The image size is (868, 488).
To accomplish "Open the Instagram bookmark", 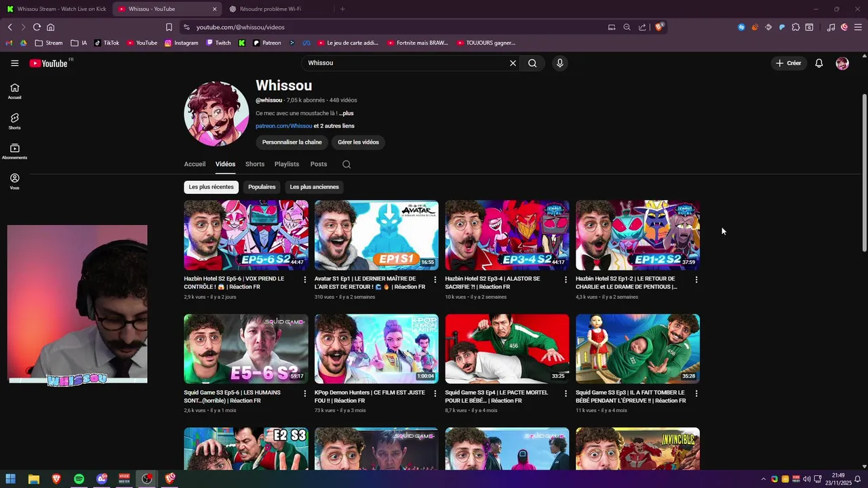I will pyautogui.click(x=181, y=43).
